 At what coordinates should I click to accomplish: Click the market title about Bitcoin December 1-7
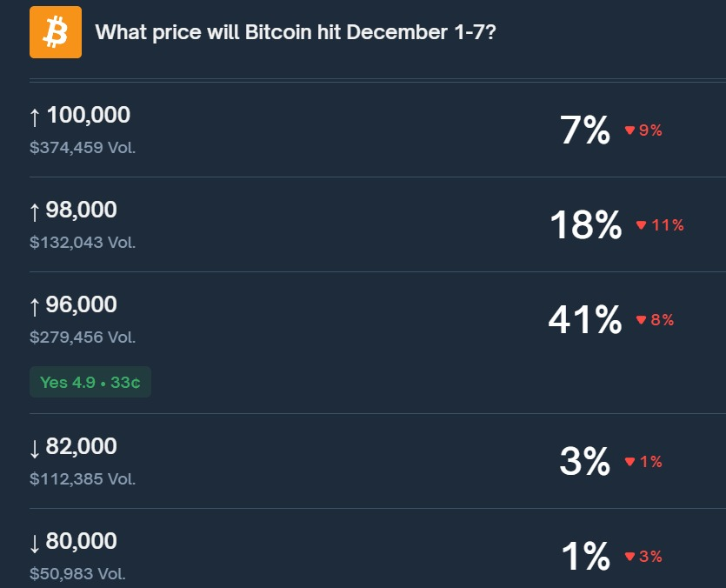click(x=296, y=33)
